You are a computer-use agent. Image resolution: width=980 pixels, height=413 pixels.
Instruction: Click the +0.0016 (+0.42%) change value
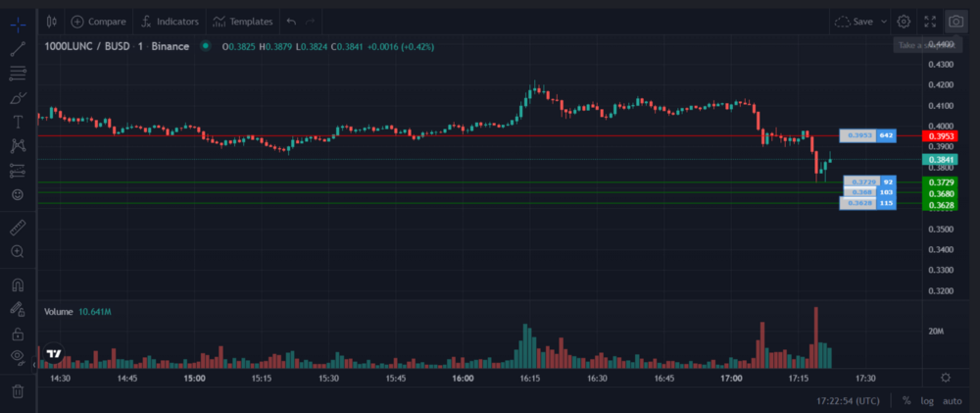pyautogui.click(x=401, y=47)
